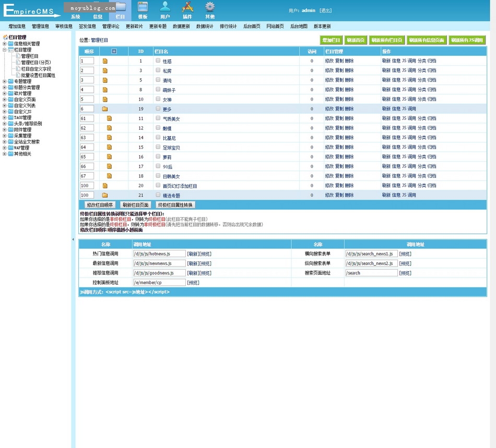Screen dimensions: 496x448
Task: Expand the 碎片管理 tree node
Action: [4, 93]
